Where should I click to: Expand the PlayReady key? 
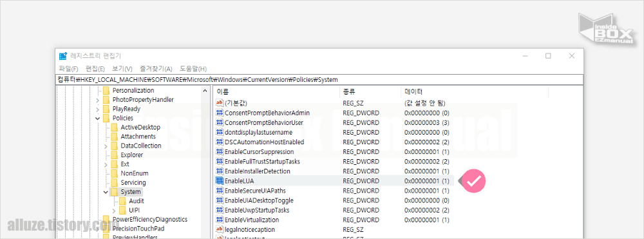(97, 110)
